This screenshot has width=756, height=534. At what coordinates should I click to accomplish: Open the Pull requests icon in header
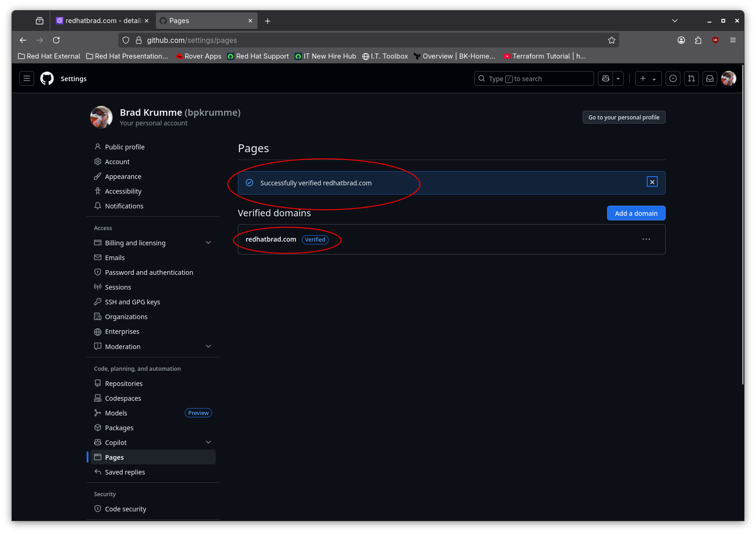(x=691, y=79)
